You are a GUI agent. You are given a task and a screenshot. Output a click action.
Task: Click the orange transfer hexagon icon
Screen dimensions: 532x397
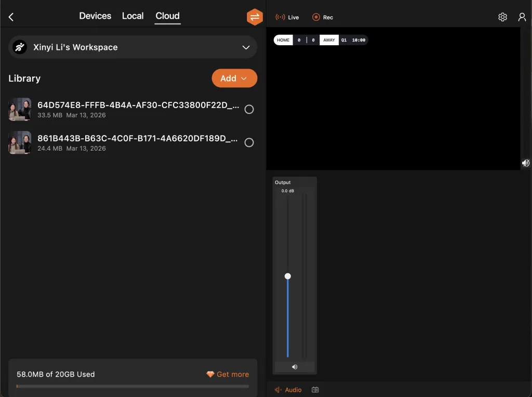255,17
